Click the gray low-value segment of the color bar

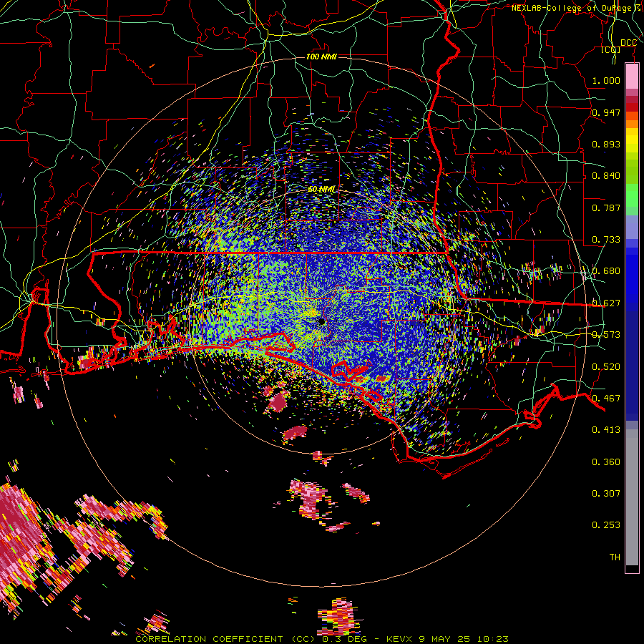(632, 497)
